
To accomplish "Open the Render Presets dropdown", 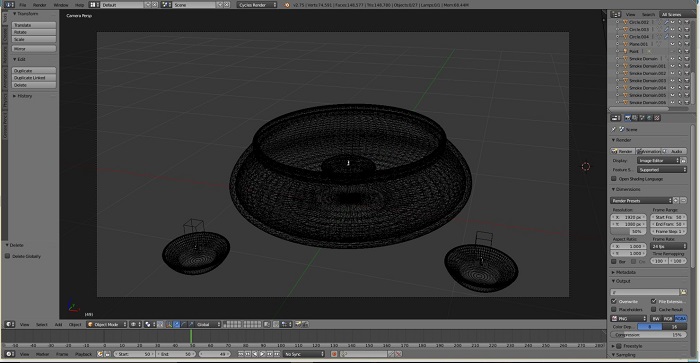I will tap(641, 200).
